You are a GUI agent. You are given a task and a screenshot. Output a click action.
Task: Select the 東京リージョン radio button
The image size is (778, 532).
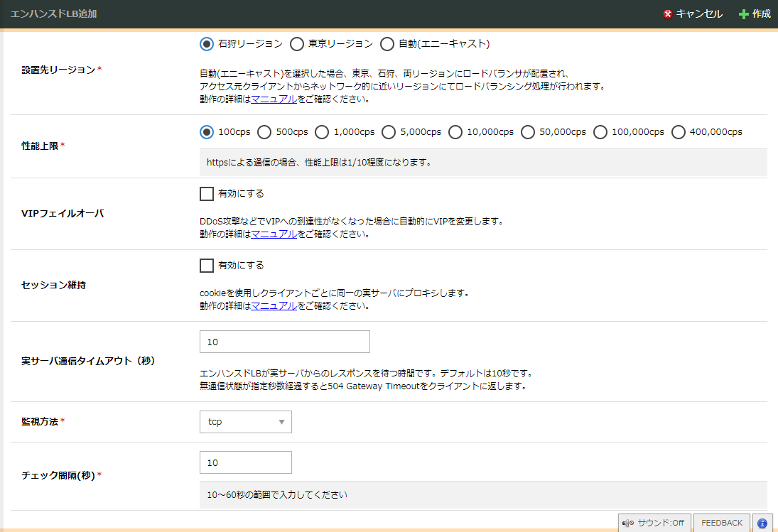coord(296,43)
